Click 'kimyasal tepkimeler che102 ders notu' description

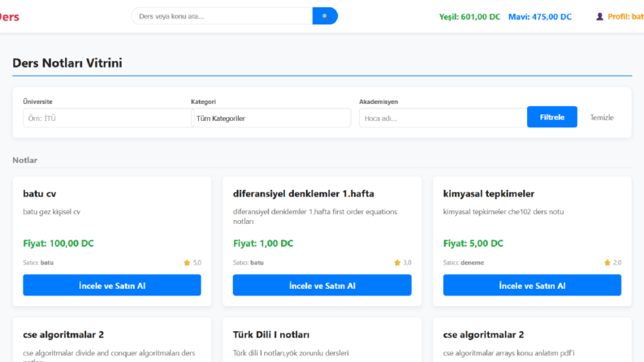coord(504,212)
